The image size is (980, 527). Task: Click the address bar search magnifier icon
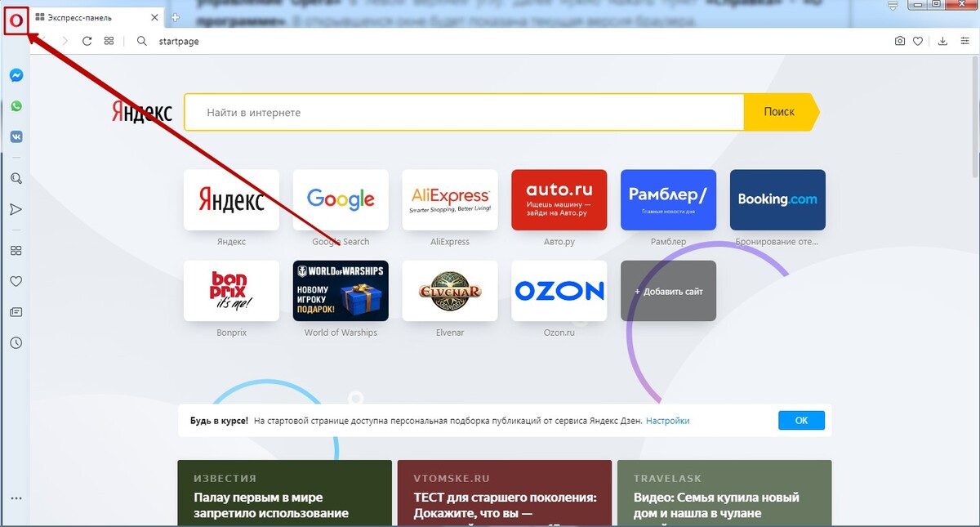(x=142, y=41)
